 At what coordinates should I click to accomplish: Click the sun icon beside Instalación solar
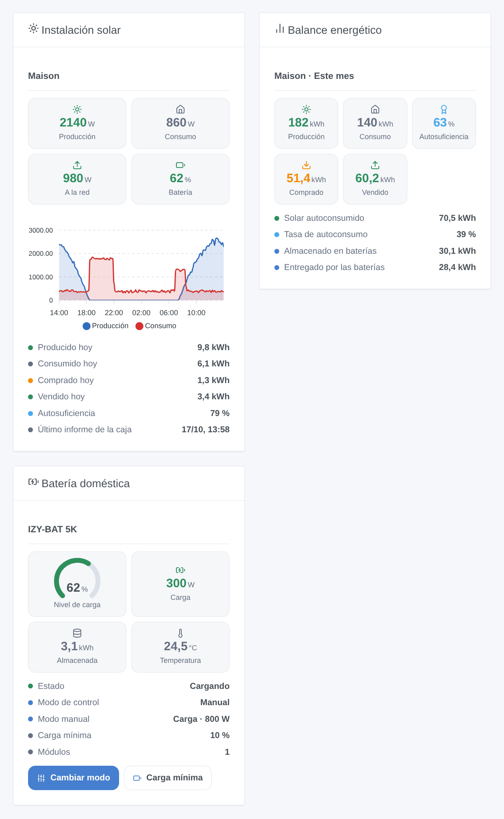pos(33,28)
